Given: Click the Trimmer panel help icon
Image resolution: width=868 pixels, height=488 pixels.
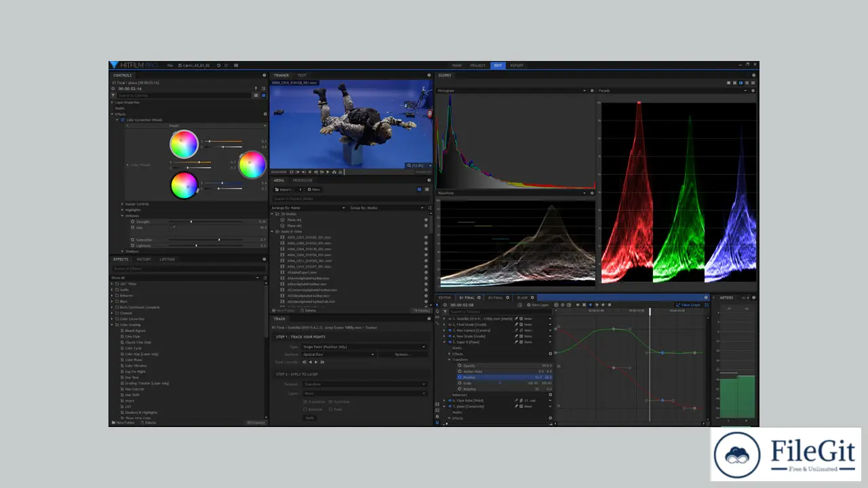Looking at the screenshot, I should tap(429, 75).
